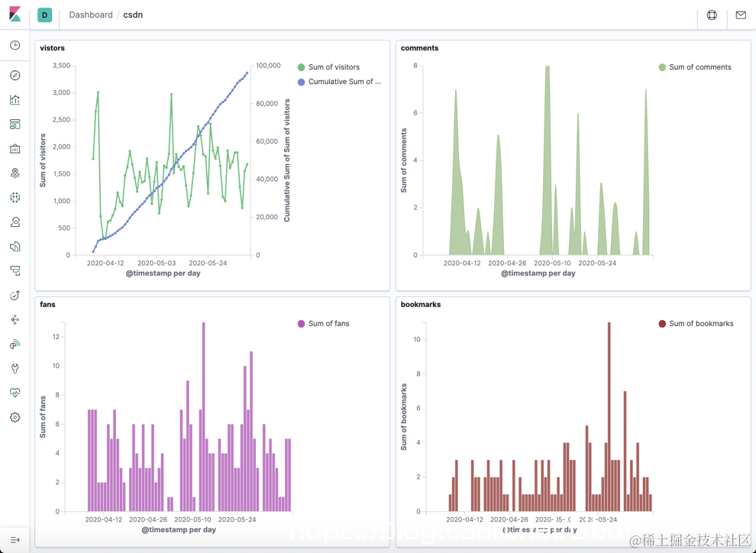Click the purple Sum of fans legend dot
Viewport: 756px width, 553px height.
pyautogui.click(x=302, y=324)
